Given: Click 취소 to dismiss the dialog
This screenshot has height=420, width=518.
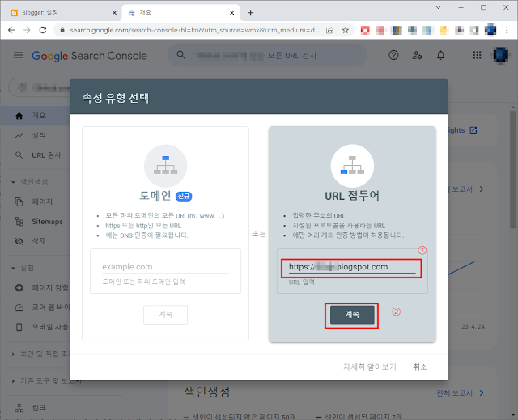Looking at the screenshot, I should [420, 367].
